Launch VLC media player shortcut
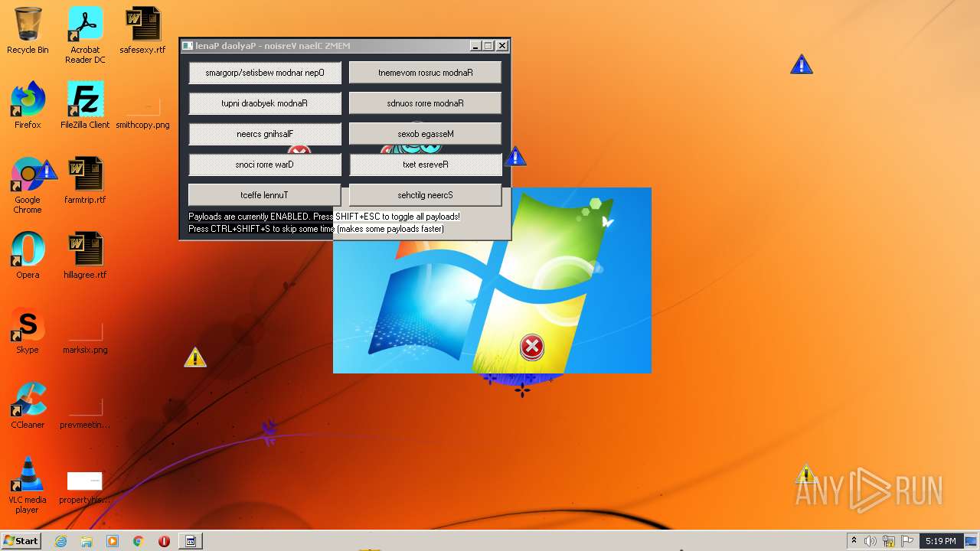980x551 pixels. coord(28,484)
